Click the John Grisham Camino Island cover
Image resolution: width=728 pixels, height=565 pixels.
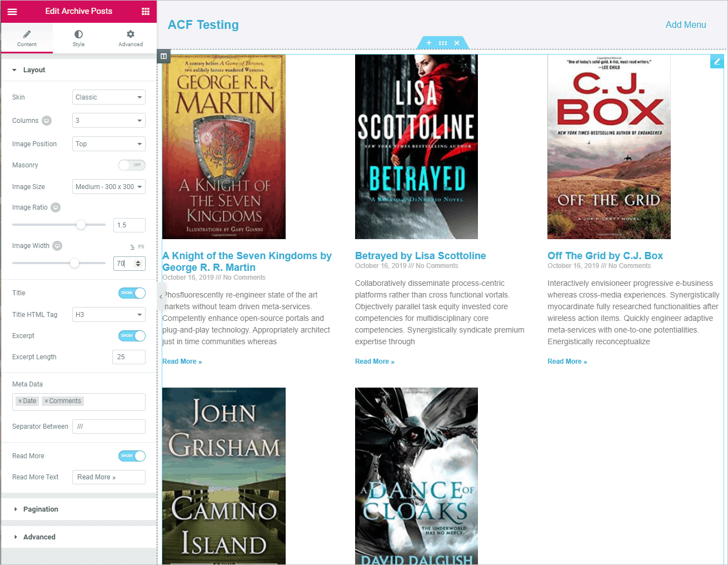(224, 476)
